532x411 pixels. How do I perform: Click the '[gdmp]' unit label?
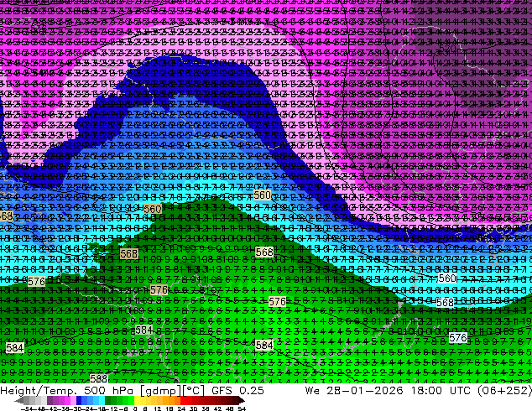(x=161, y=391)
